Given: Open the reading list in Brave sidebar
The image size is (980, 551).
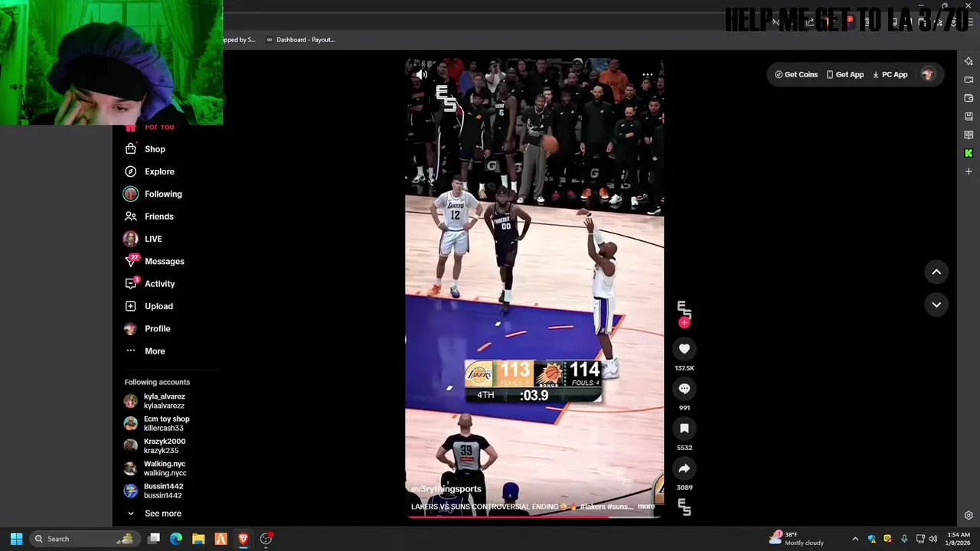Looking at the screenshot, I should [969, 135].
